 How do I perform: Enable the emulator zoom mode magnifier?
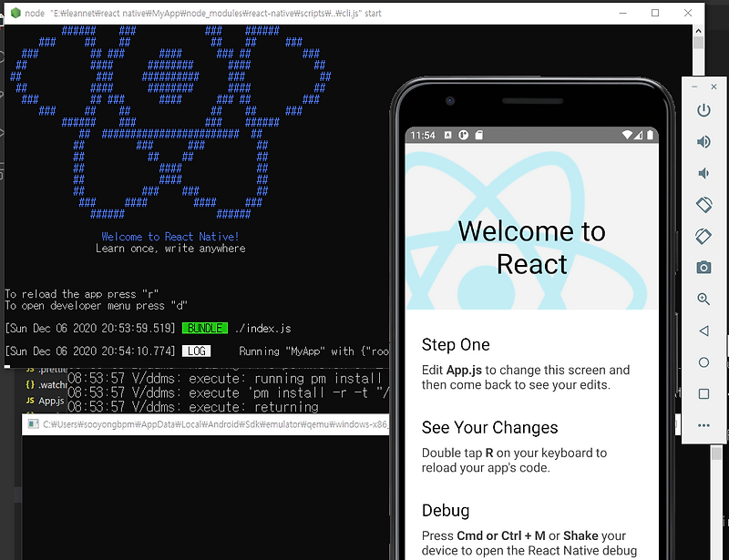click(x=703, y=299)
